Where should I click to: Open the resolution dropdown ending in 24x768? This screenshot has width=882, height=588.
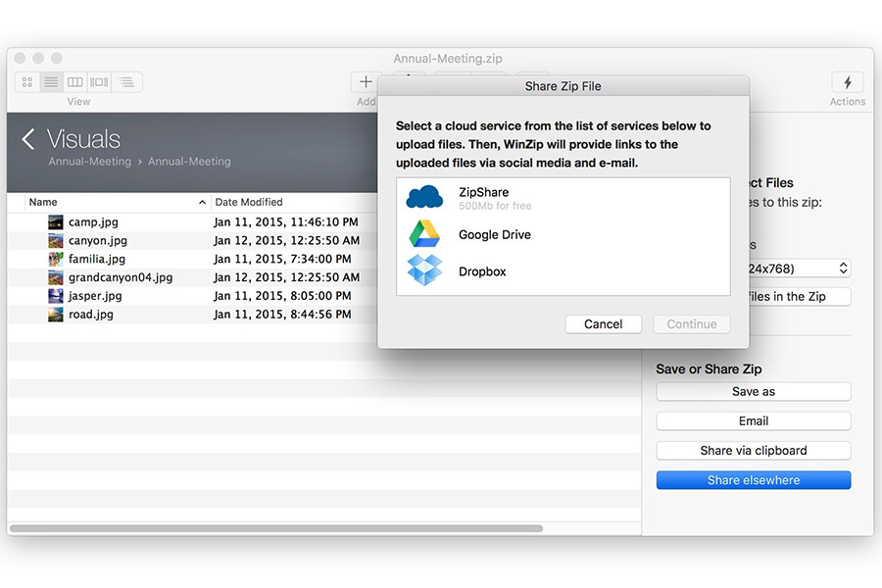800,269
